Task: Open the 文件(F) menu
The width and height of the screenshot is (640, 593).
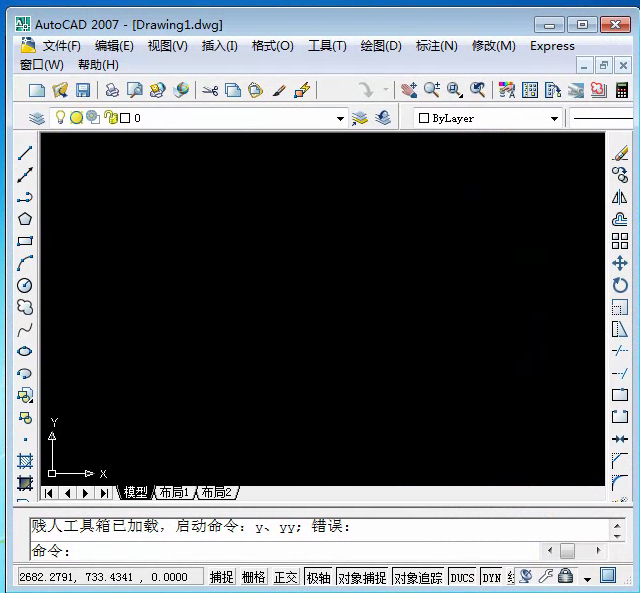Action: (62, 46)
